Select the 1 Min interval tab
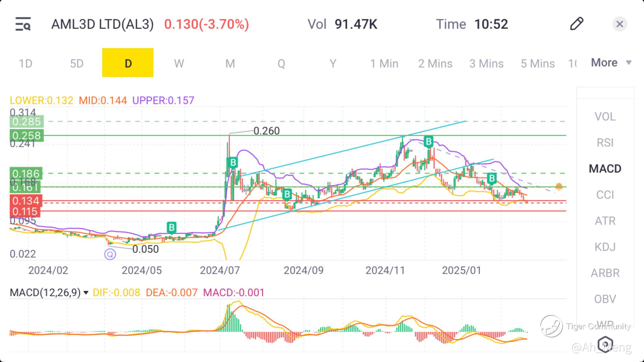This screenshot has height=362, width=644. (384, 63)
